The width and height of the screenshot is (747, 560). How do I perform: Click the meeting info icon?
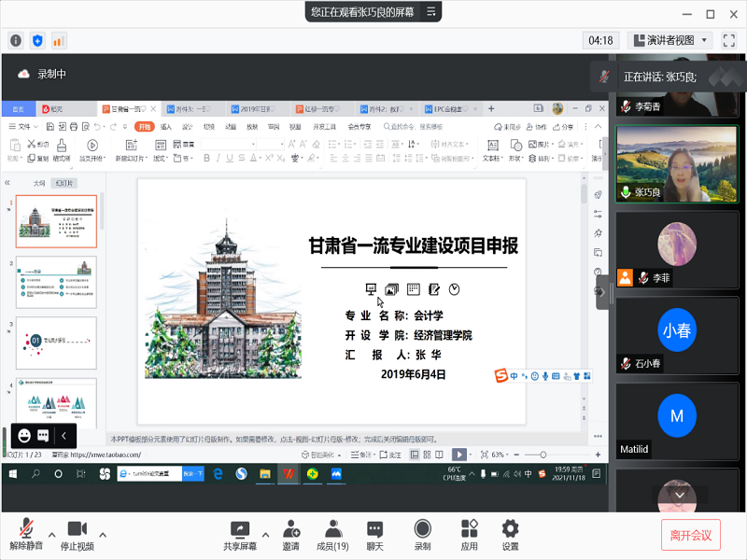point(16,40)
